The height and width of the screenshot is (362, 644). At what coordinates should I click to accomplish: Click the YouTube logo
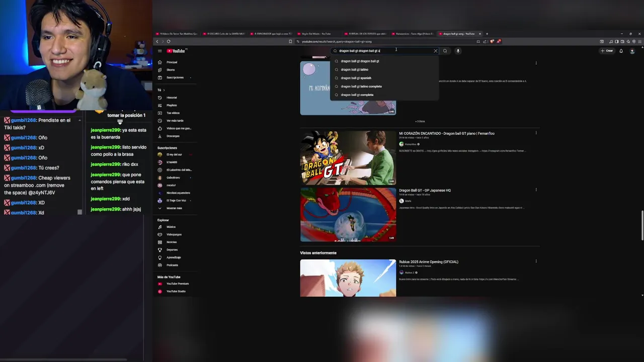(x=177, y=51)
